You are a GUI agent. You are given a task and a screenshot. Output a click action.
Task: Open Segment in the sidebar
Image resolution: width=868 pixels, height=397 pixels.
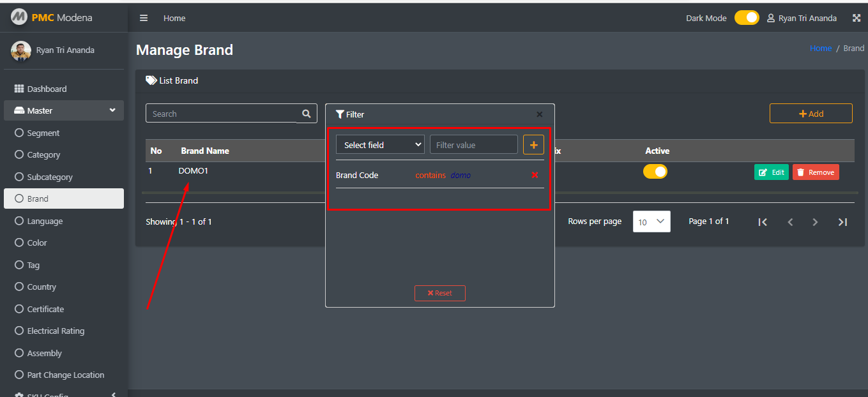tap(43, 133)
